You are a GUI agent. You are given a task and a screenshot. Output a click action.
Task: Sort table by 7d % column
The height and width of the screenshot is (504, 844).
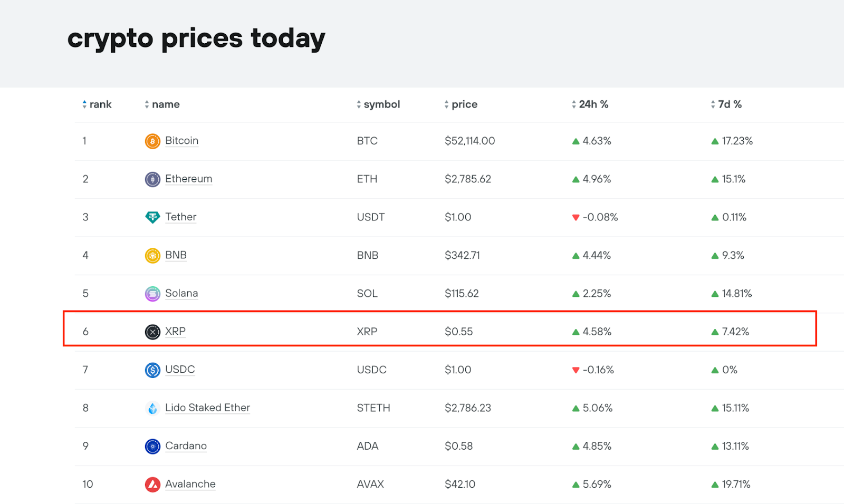click(726, 104)
